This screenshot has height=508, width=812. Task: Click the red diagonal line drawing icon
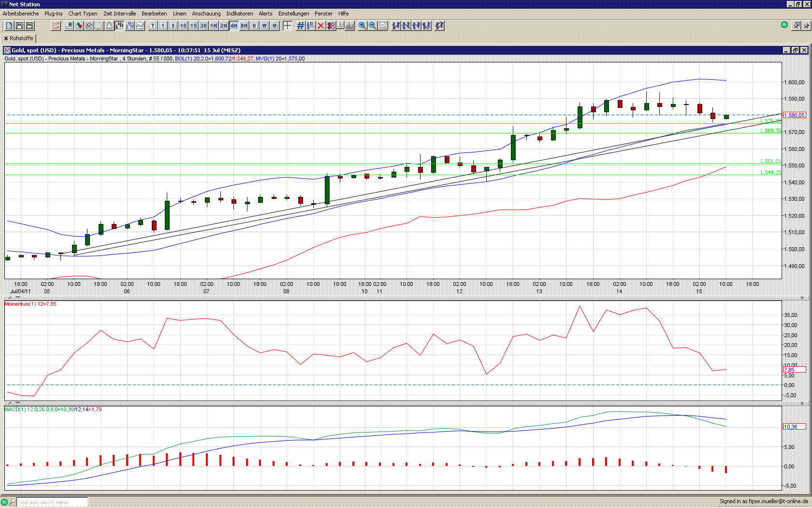click(x=439, y=26)
